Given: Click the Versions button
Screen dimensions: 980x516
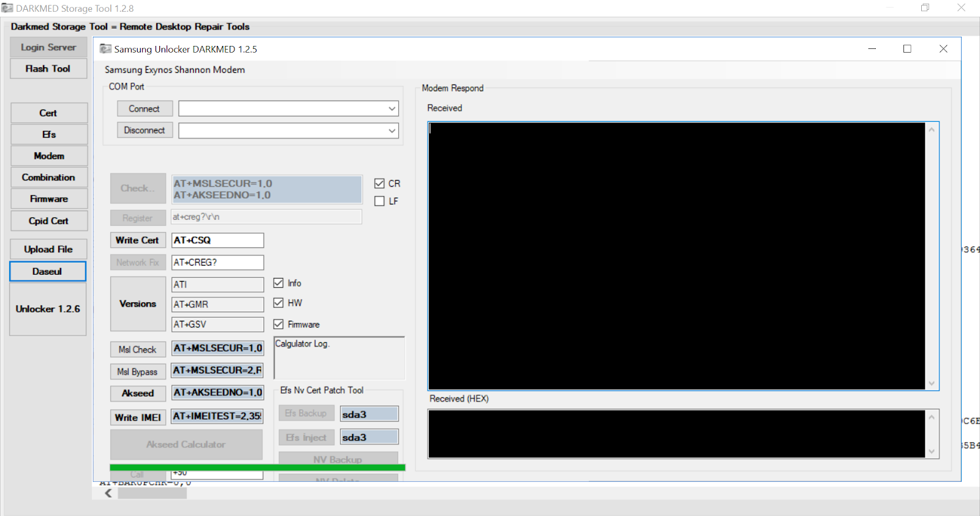Looking at the screenshot, I should point(138,304).
